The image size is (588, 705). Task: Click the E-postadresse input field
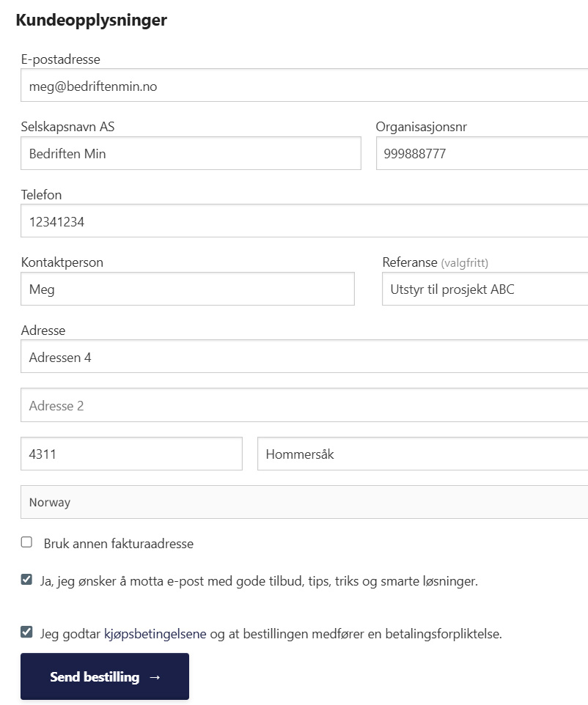click(304, 86)
